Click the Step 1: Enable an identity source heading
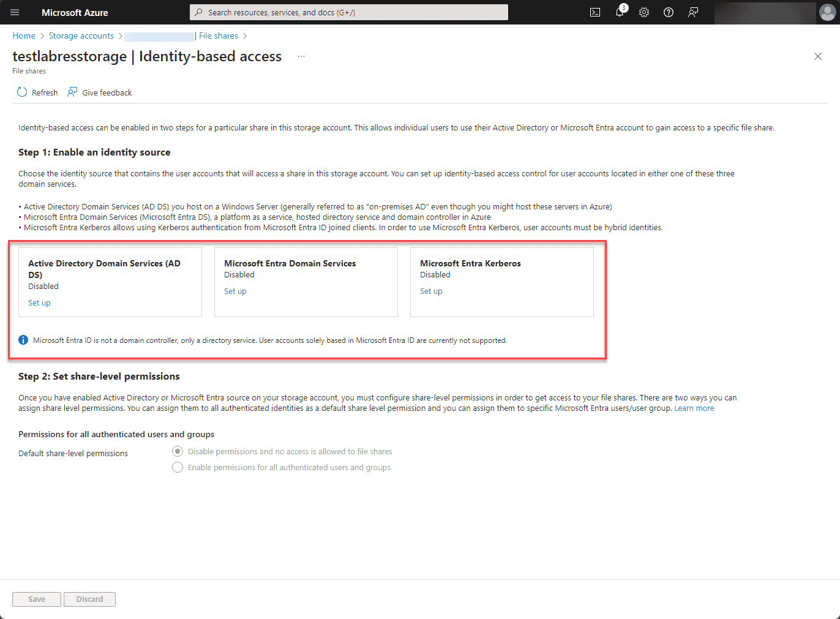The image size is (840, 619). point(94,152)
